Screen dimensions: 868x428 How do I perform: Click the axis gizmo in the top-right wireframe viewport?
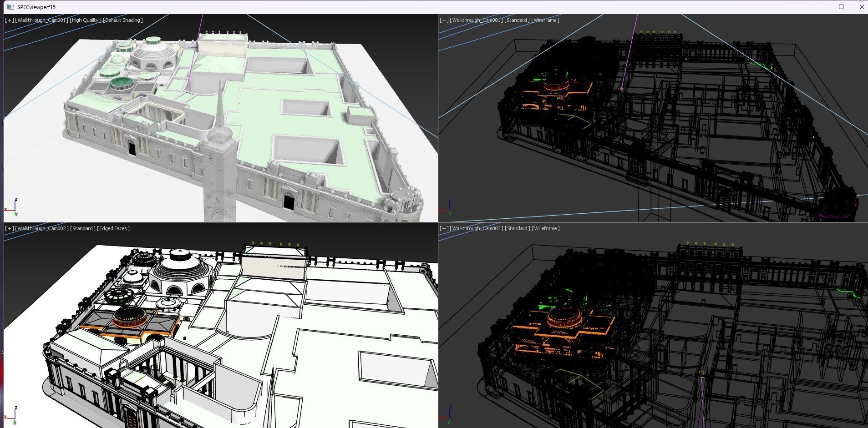coord(447,207)
